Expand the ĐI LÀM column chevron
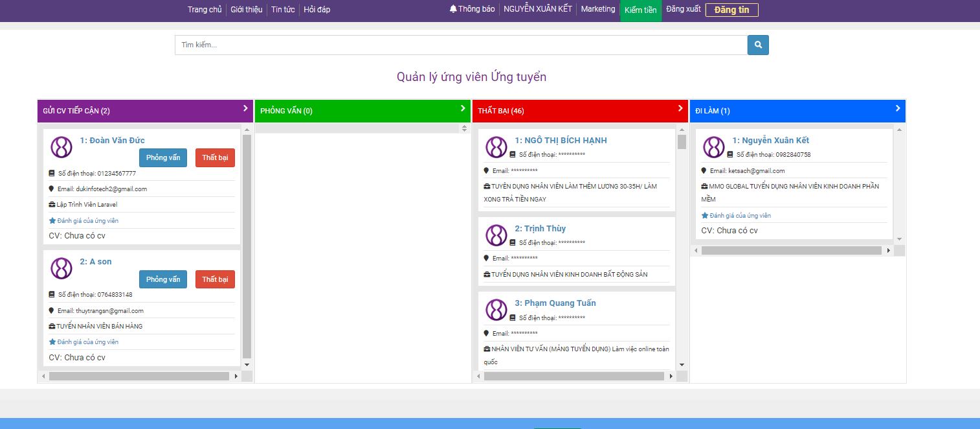Screen dimensions: 980x429 pyautogui.click(x=898, y=108)
